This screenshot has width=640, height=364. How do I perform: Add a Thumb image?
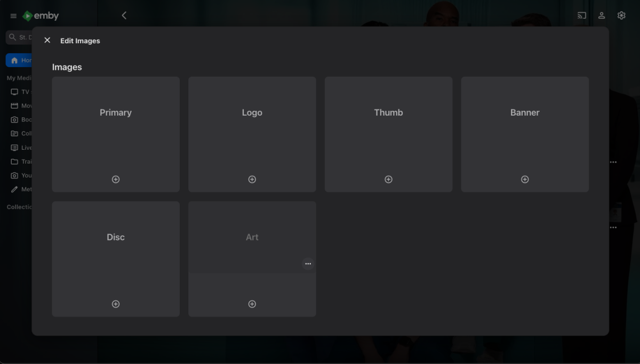[x=388, y=180]
